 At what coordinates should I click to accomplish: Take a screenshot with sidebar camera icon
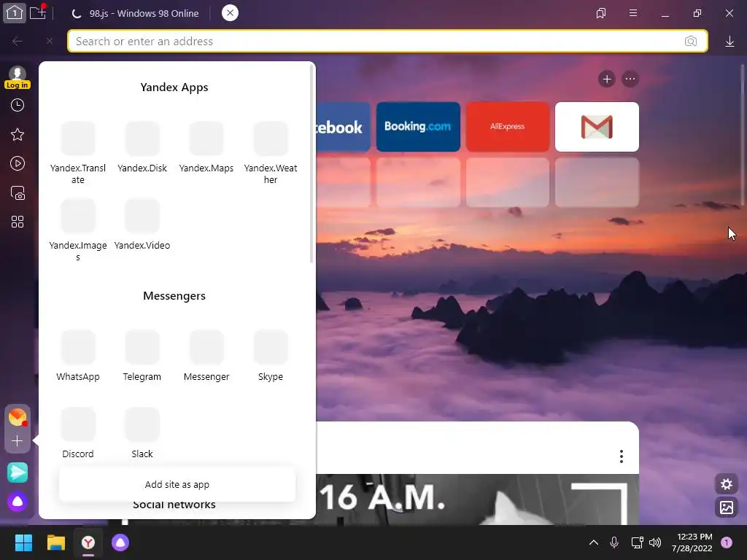(18, 192)
